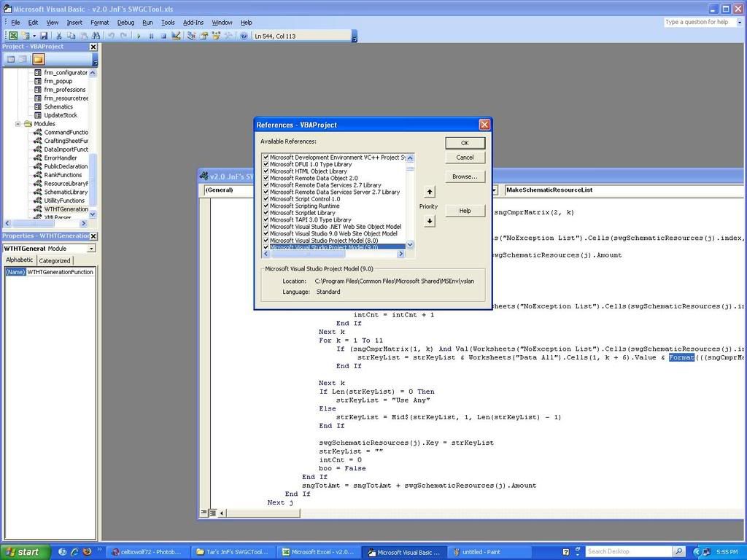Uncheck Microsoft Script Control 1.0

(x=266, y=199)
